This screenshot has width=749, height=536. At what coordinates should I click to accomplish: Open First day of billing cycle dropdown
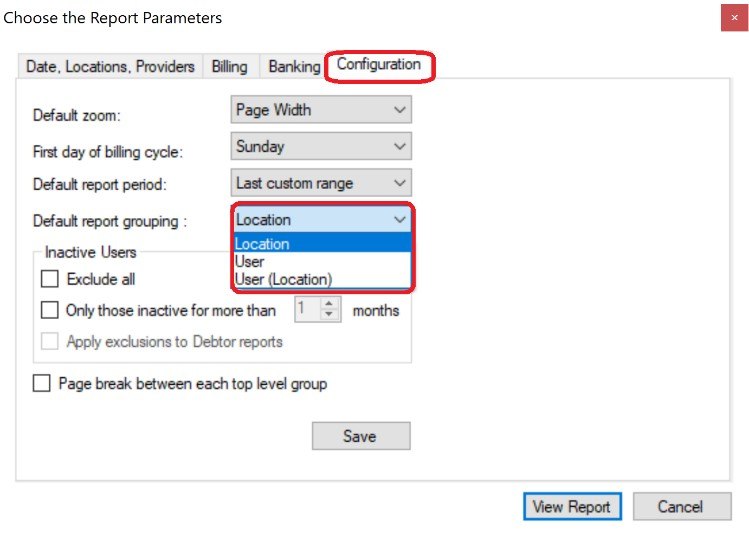(x=321, y=146)
